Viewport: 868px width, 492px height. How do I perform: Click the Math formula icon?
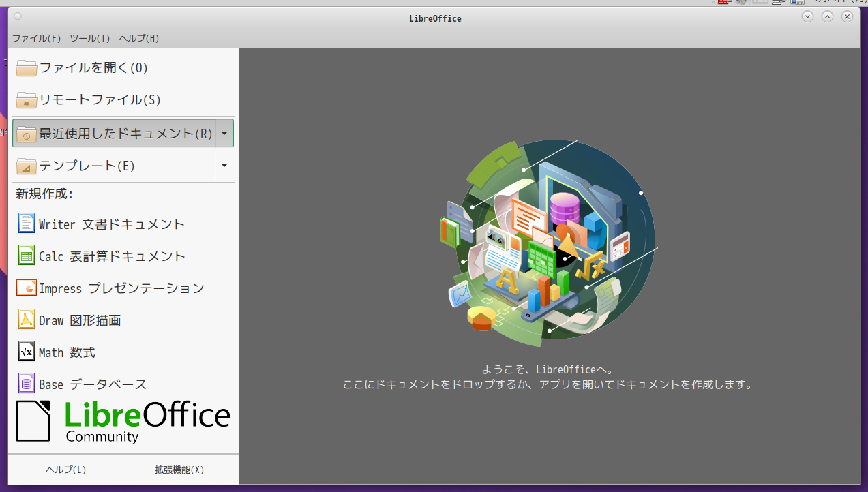[x=27, y=352]
